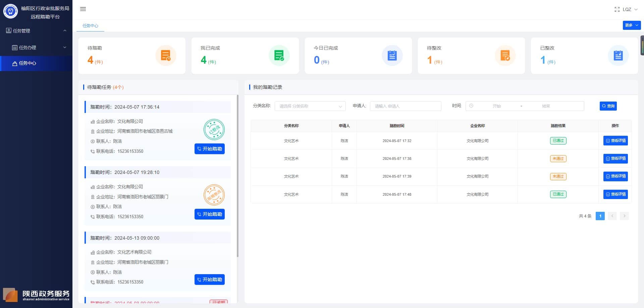Screen dimensions: 644x308
Task: Click the pending tasks list scrollbar
Action: tap(237, 176)
